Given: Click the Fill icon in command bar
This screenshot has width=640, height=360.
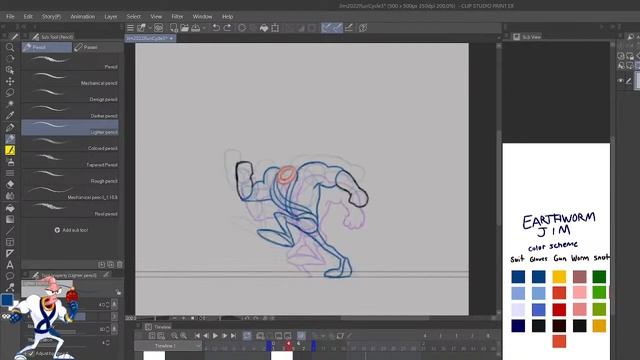Looking at the screenshot, I should pyautogui.click(x=264, y=28).
